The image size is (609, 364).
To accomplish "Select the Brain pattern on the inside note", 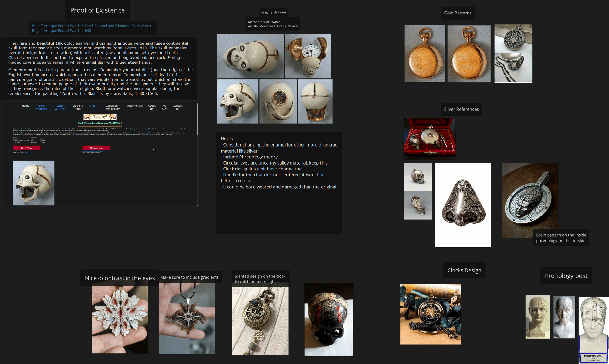I will [x=561, y=238].
